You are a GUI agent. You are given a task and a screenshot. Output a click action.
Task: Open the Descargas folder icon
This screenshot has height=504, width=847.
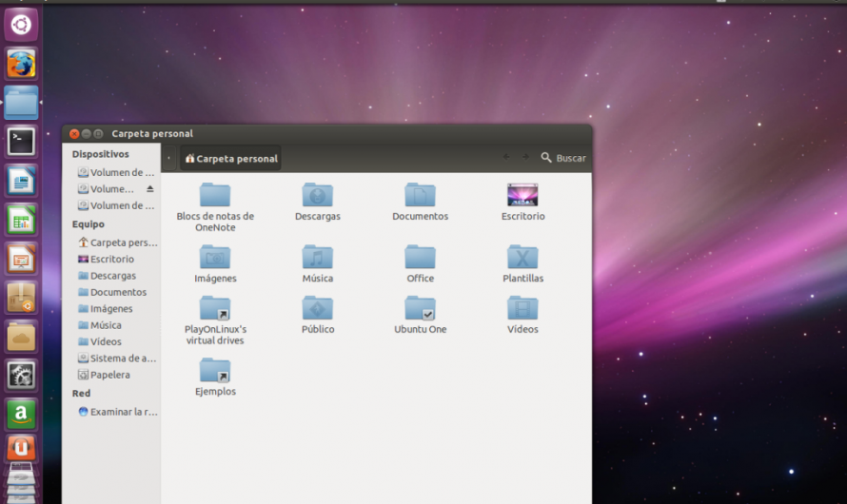(x=317, y=195)
